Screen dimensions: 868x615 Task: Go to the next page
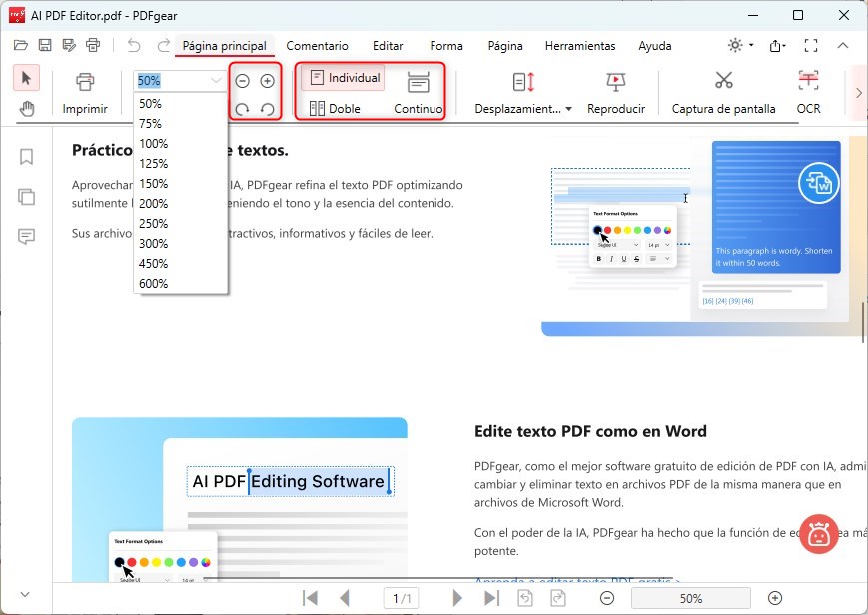coord(457,598)
